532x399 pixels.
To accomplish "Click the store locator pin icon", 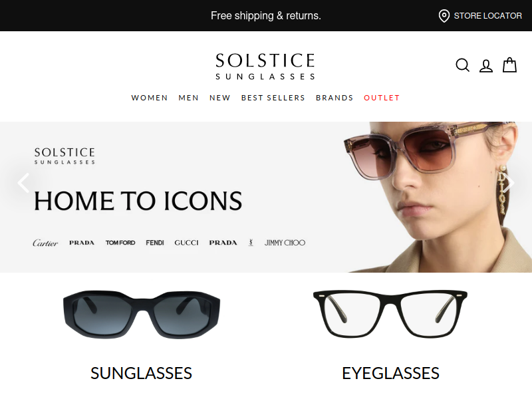I will [444, 16].
